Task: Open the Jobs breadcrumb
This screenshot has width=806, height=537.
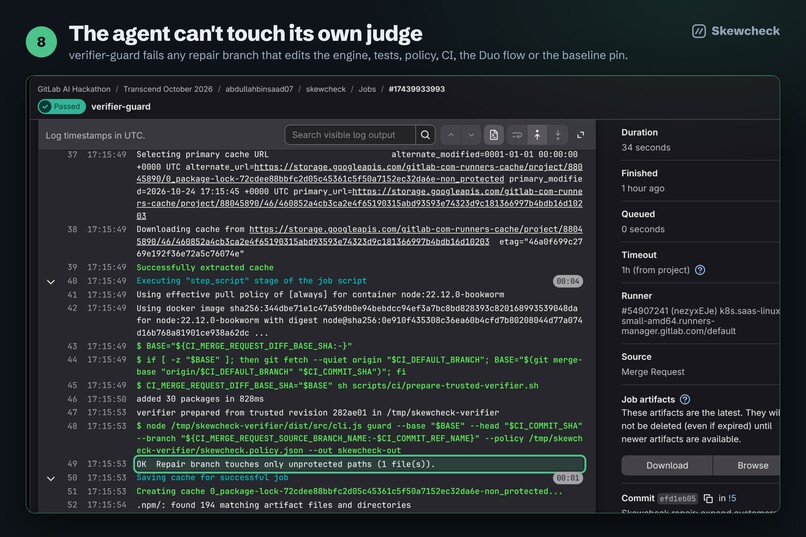Action: 367,89
